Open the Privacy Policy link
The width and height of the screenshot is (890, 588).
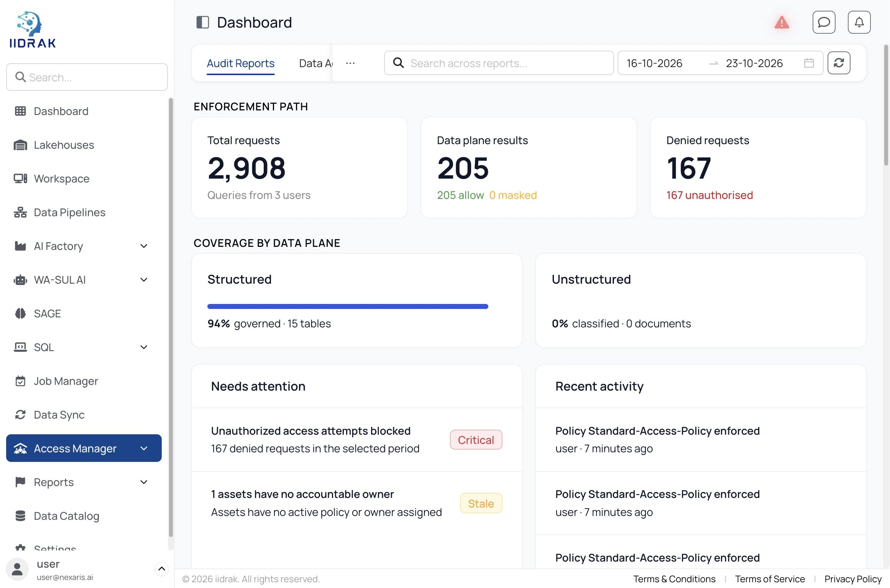tap(853, 579)
